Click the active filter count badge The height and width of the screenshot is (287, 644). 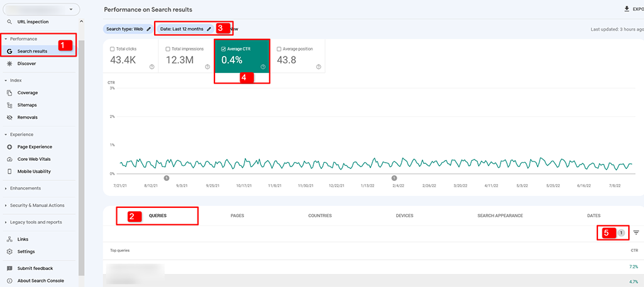click(621, 233)
